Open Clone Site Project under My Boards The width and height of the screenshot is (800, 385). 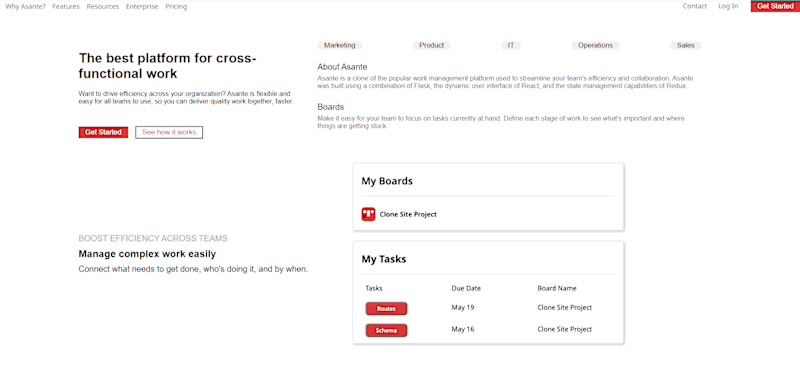(x=408, y=215)
